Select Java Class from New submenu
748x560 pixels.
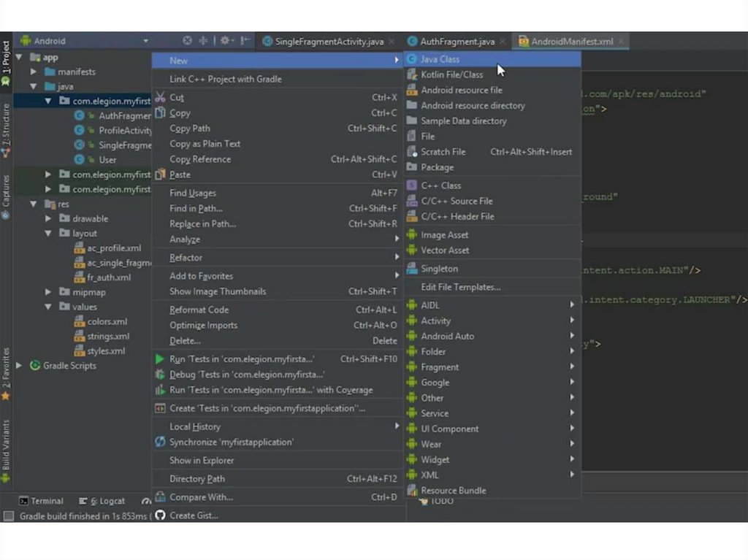pyautogui.click(x=440, y=59)
